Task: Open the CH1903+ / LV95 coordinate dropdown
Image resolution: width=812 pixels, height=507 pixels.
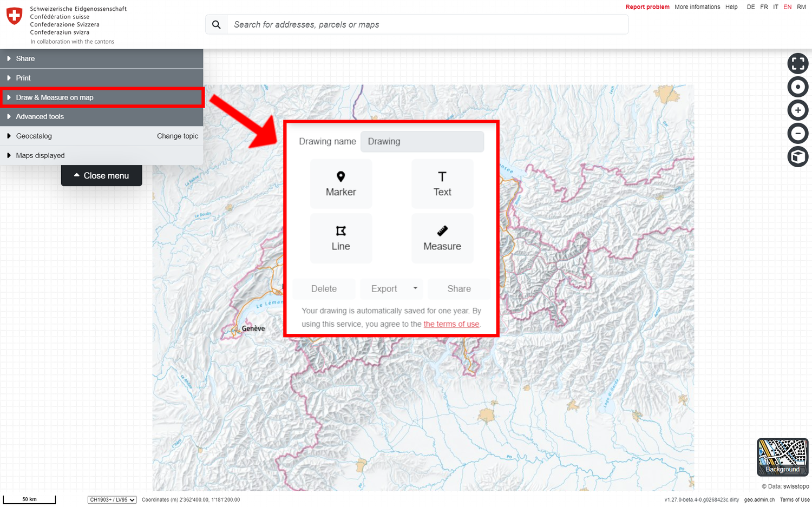Action: tap(112, 500)
